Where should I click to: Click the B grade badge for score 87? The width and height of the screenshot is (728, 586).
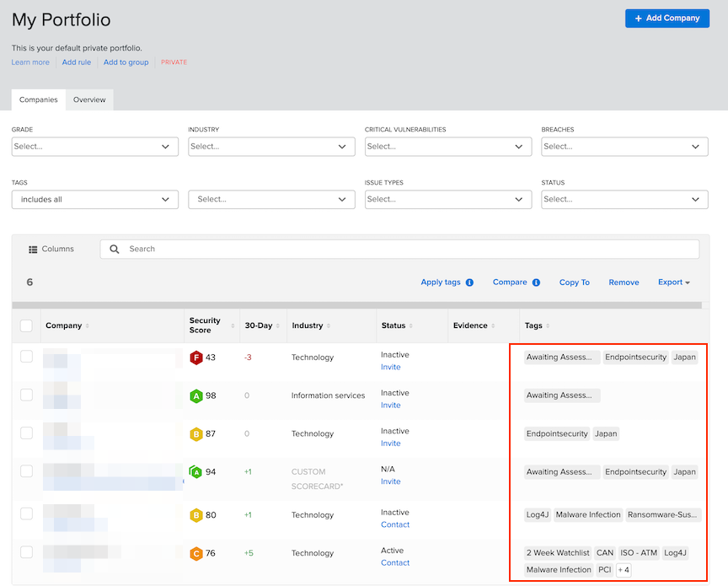click(x=196, y=434)
